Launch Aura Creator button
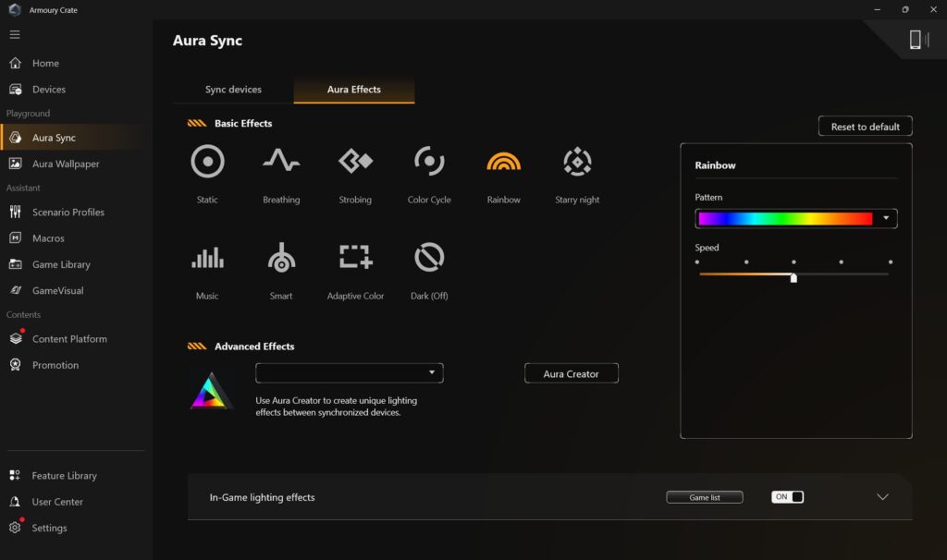Viewport: 947px width, 560px height. click(x=571, y=373)
